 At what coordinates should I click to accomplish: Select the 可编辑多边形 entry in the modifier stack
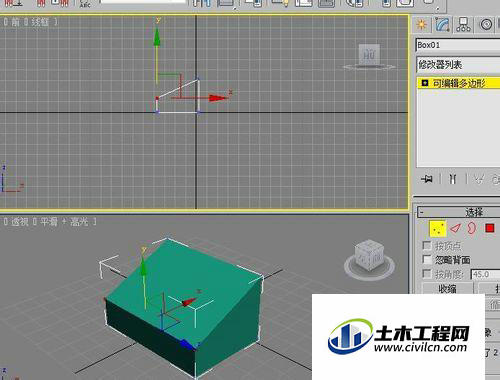pos(459,83)
